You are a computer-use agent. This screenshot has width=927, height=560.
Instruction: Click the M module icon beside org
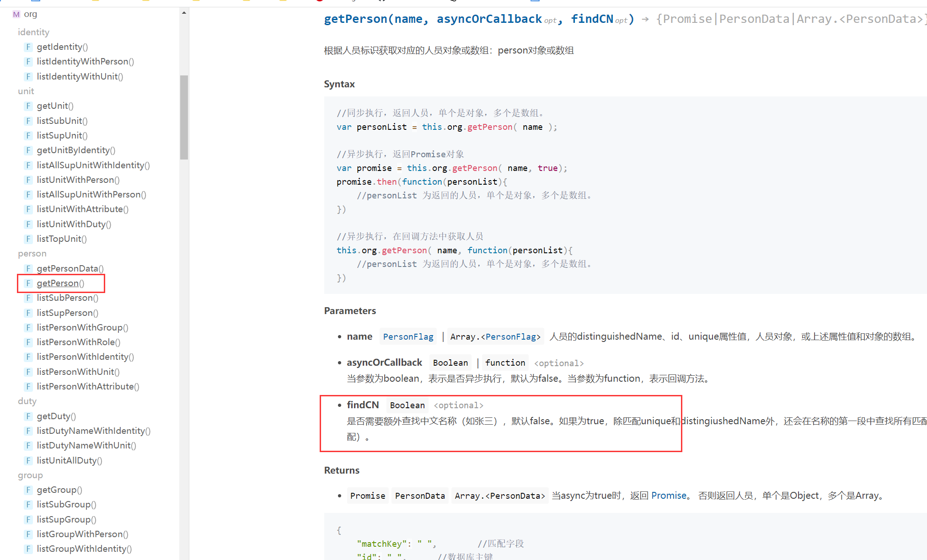point(16,14)
